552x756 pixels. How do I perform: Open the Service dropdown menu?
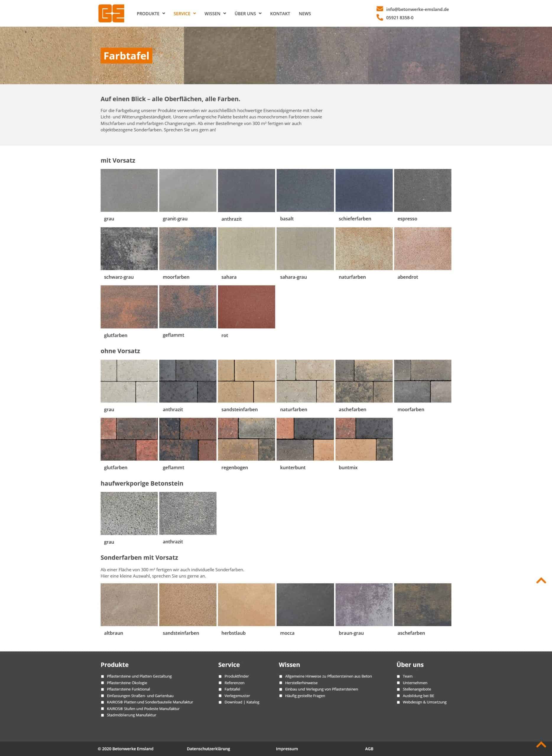184,14
